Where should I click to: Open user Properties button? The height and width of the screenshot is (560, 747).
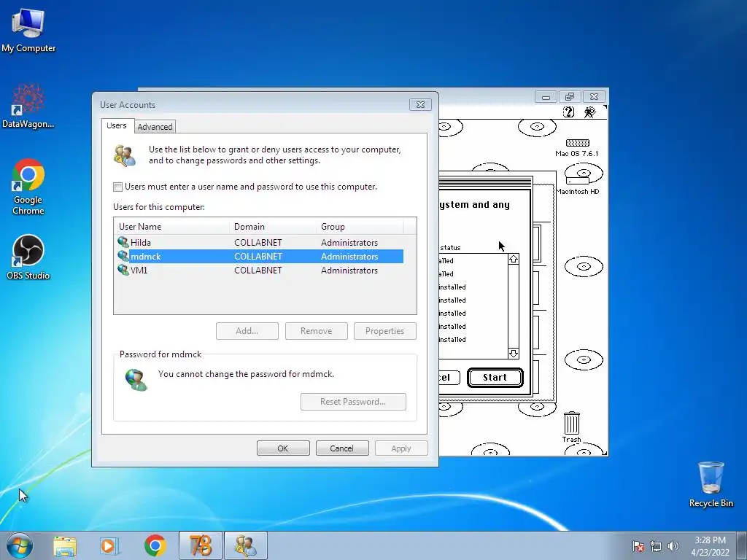click(x=385, y=331)
